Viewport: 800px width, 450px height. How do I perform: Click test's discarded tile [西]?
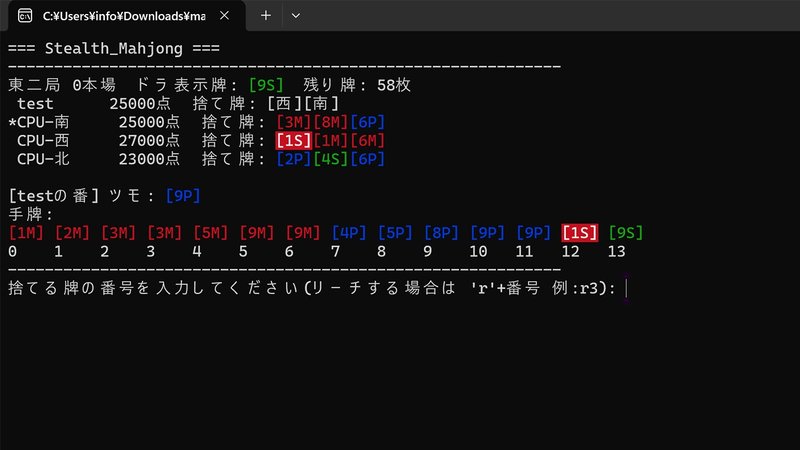285,104
